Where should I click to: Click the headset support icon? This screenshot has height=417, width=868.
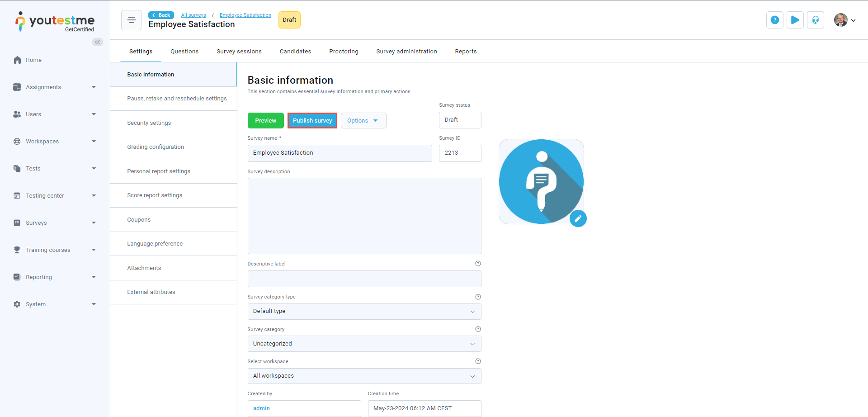816,20
